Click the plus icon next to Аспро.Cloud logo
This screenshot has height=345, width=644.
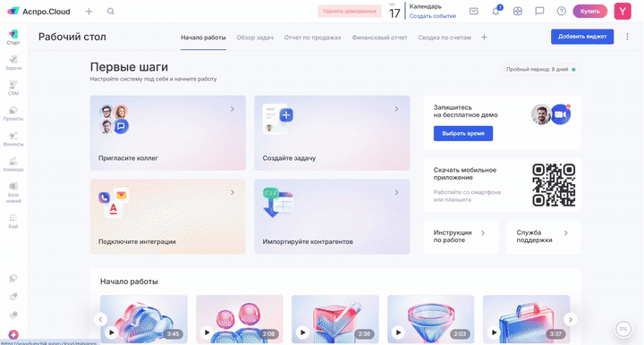click(x=89, y=12)
